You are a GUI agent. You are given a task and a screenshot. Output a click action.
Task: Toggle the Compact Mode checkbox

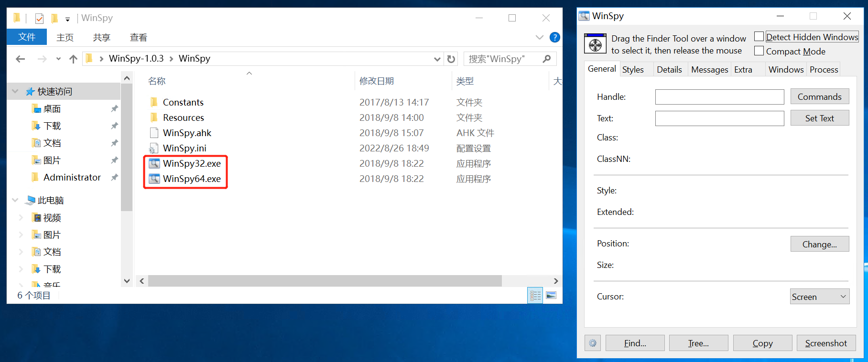[759, 51]
